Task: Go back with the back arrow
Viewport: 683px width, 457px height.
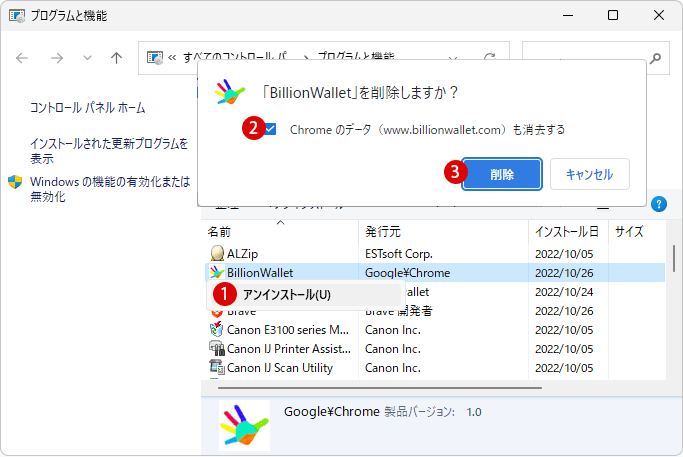Action: pos(22,58)
